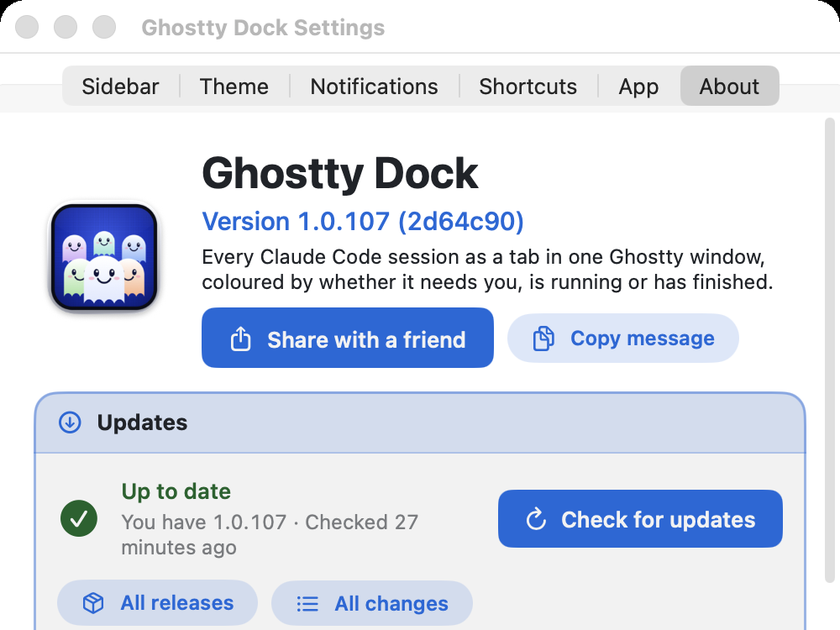Click the list icon on All changes
This screenshot has height=630, width=840.
click(x=307, y=604)
